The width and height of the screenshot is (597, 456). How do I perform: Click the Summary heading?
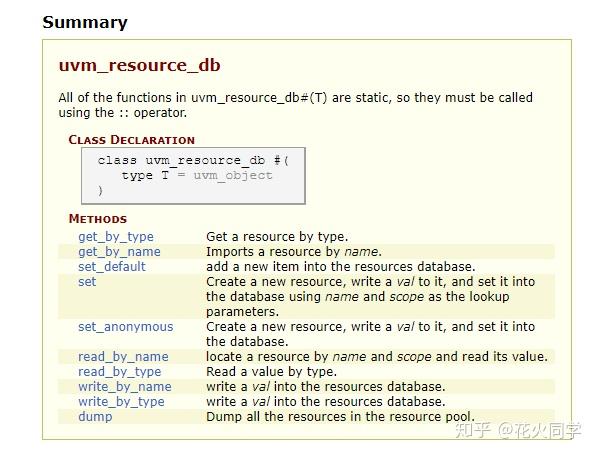(85, 22)
